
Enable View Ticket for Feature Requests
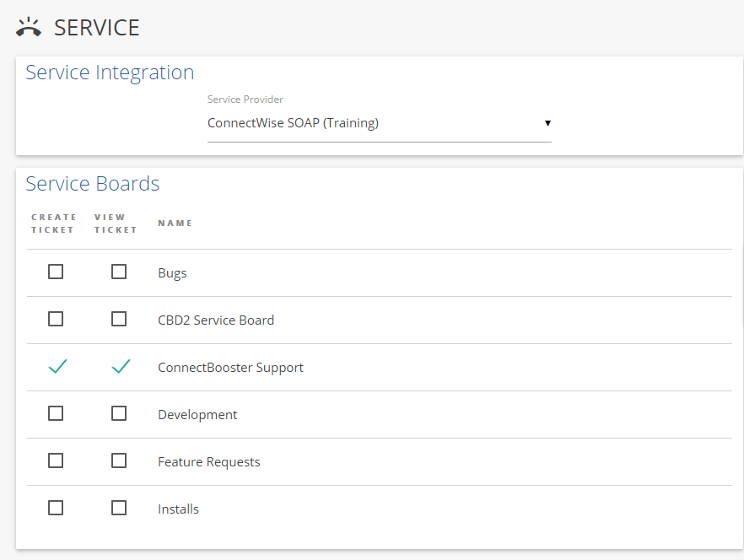(119, 460)
